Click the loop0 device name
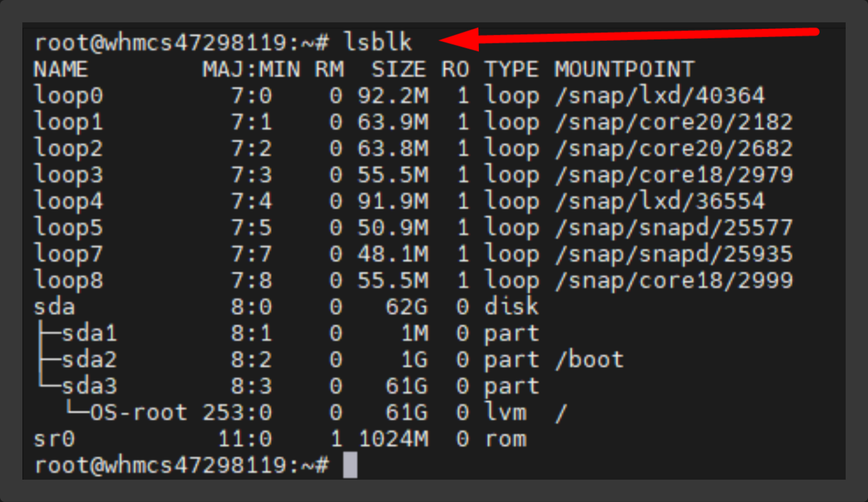The image size is (868, 502). point(68,96)
